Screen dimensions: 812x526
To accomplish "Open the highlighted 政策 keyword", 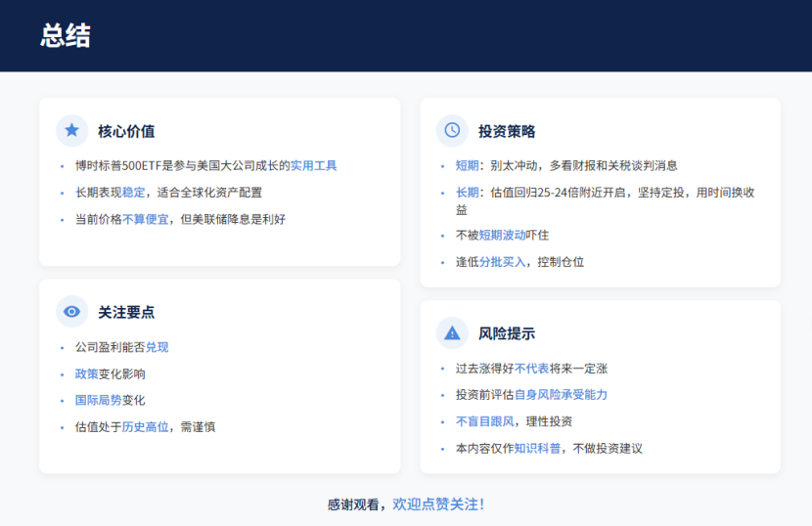I will (x=87, y=373).
